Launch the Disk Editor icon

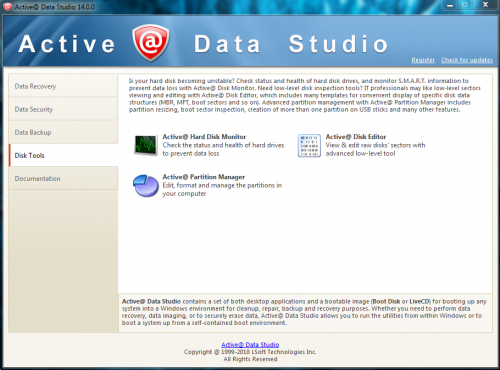coord(309,145)
